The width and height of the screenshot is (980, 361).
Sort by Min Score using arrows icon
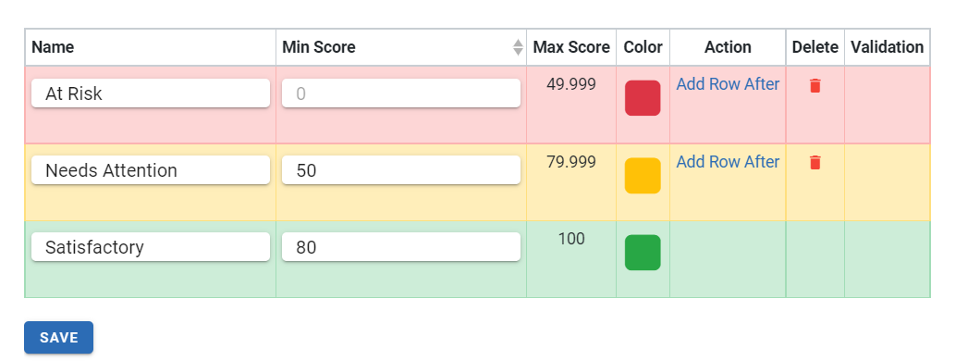518,47
